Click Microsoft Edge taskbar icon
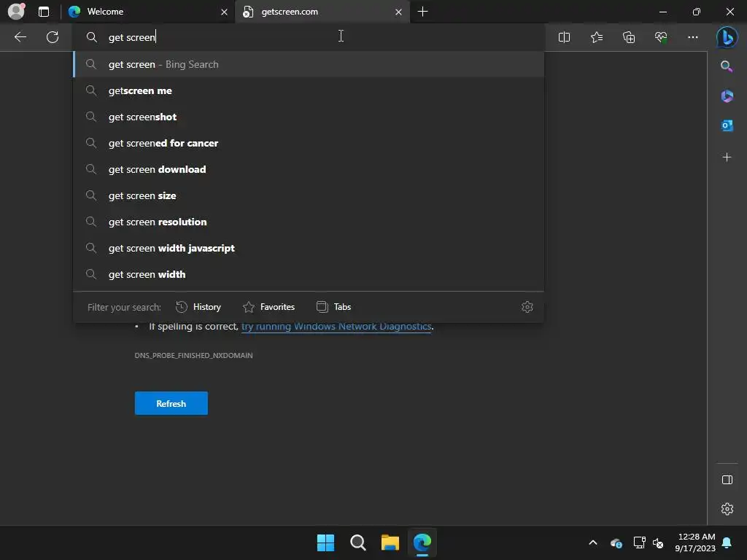The image size is (747, 560). pyautogui.click(x=422, y=542)
